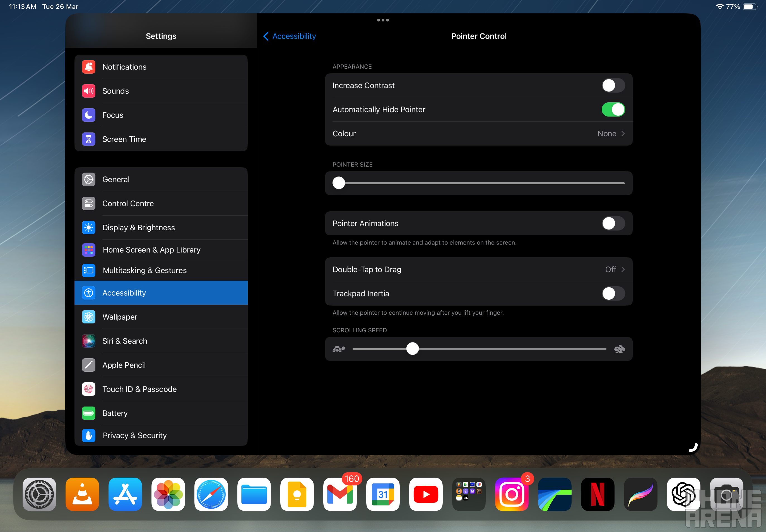Turn on Trackpad Inertia

click(613, 293)
